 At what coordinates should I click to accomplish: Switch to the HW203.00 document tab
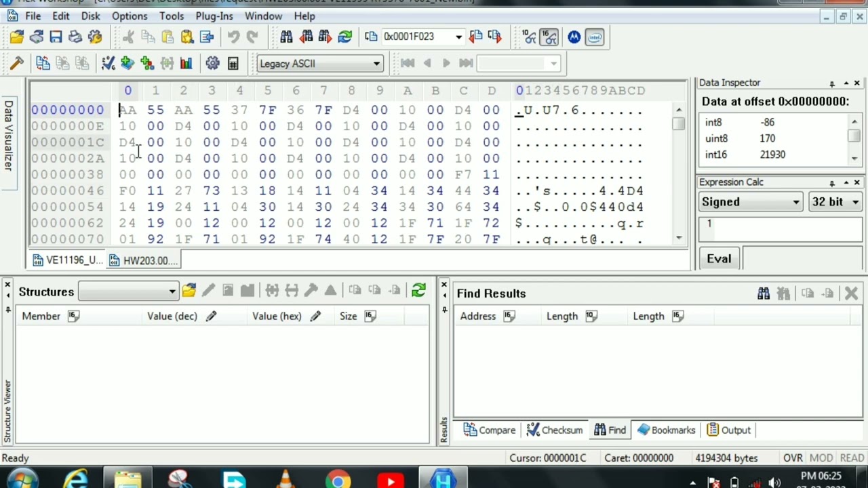(142, 260)
